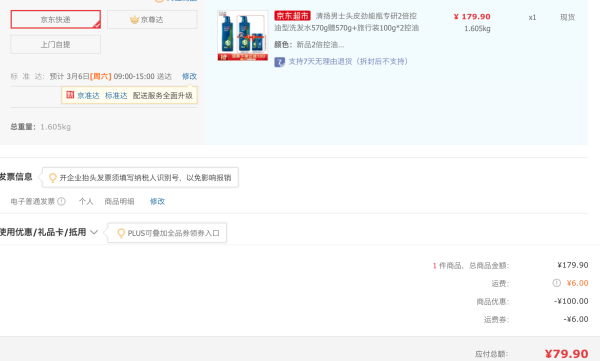
Task: Click the 颜色: 新品2倍控油 attribute
Action: (x=309, y=45)
